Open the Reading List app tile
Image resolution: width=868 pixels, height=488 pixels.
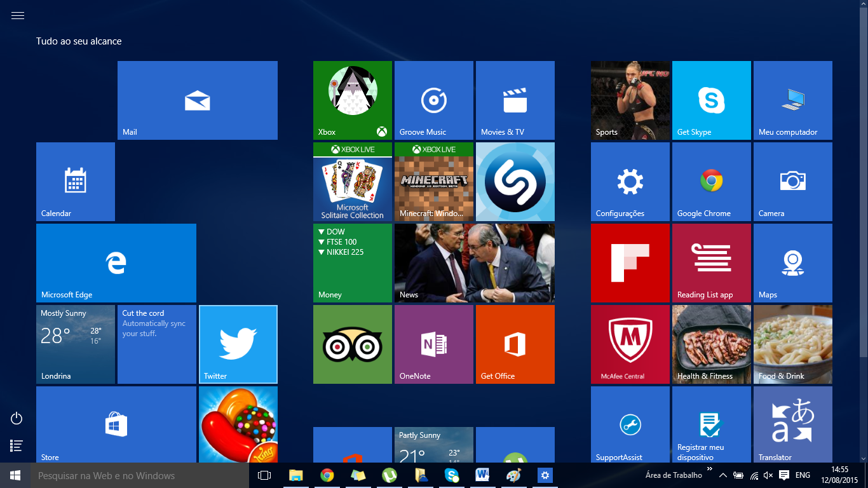click(712, 263)
